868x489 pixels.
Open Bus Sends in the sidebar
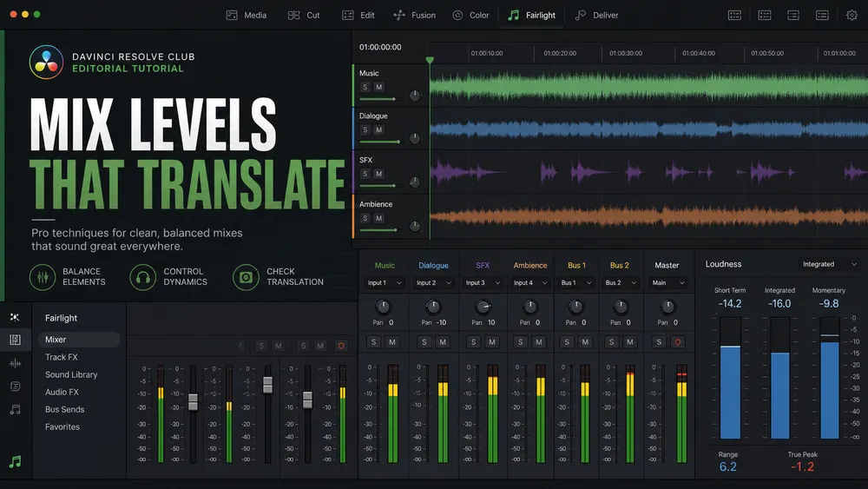click(x=65, y=409)
